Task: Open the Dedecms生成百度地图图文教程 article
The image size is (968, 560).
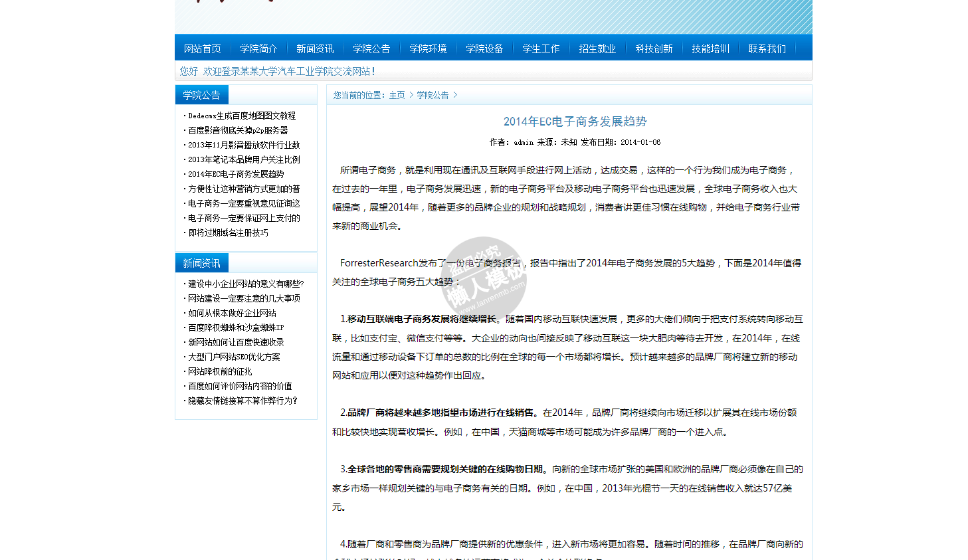Action: [242, 116]
